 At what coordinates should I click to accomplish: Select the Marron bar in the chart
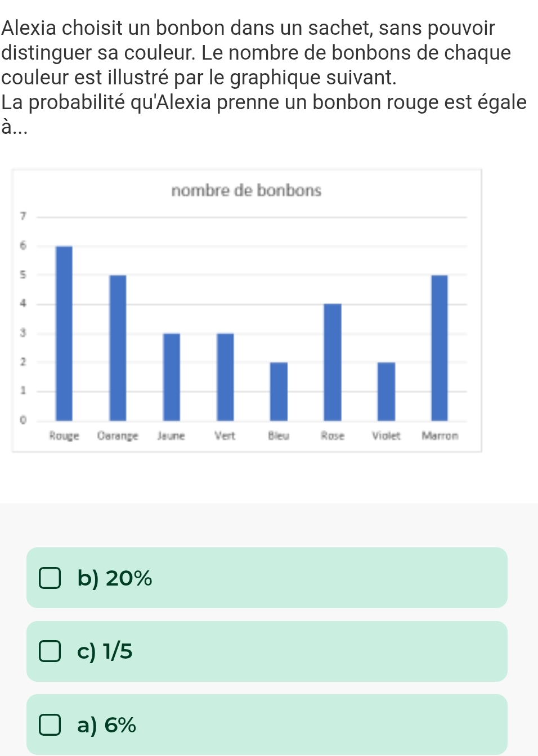pyautogui.click(x=440, y=348)
